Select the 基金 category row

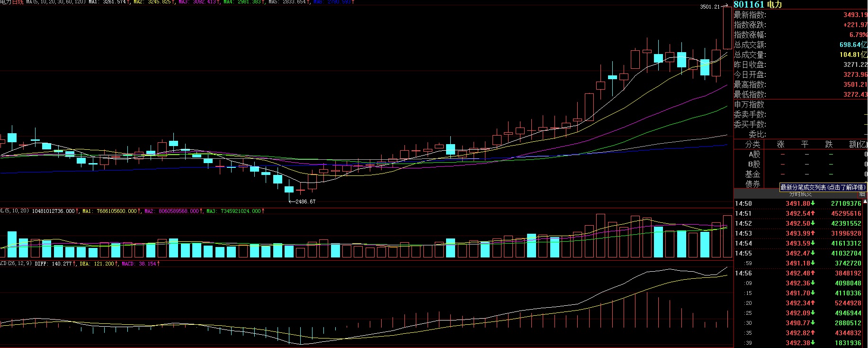point(752,174)
